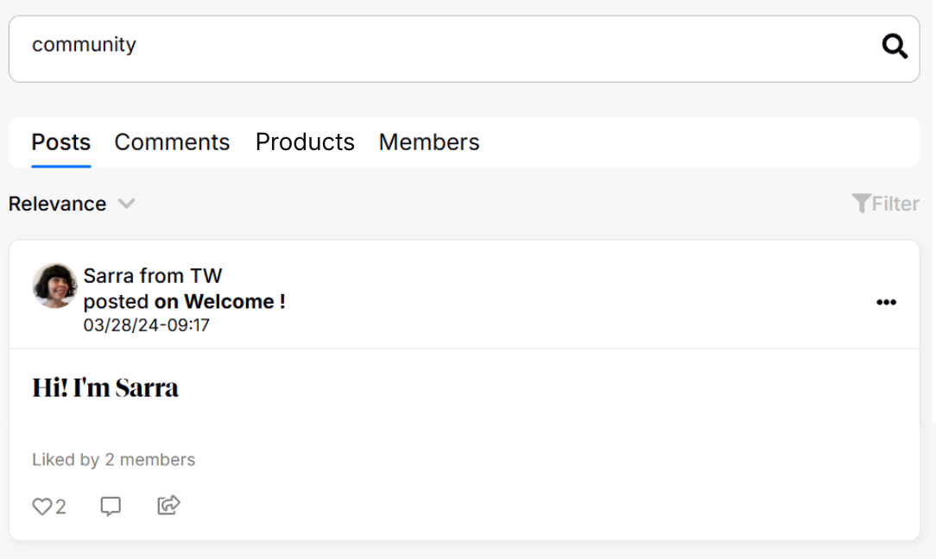The height and width of the screenshot is (560, 936).
Task: Click the funnel Filter icon
Action: click(861, 204)
